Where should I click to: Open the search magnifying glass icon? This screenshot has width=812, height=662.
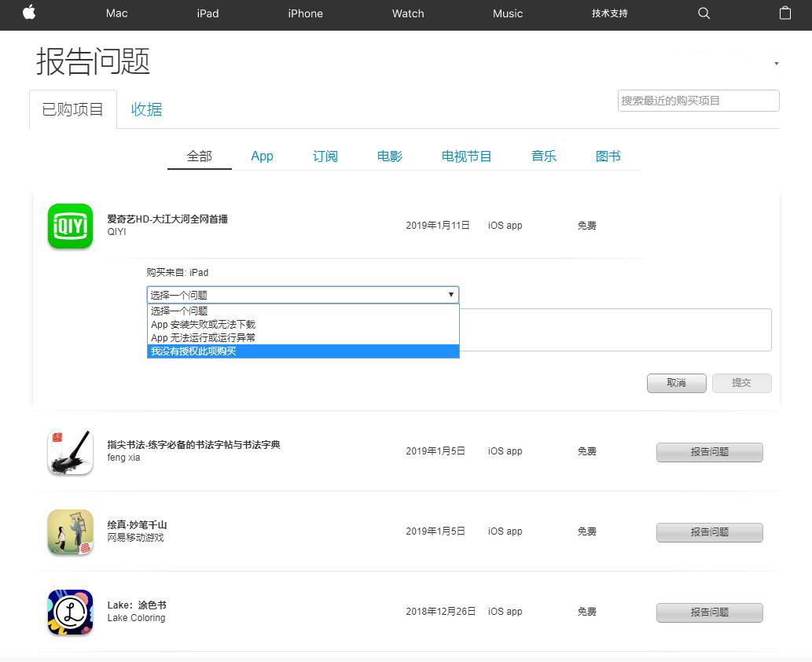(x=704, y=13)
